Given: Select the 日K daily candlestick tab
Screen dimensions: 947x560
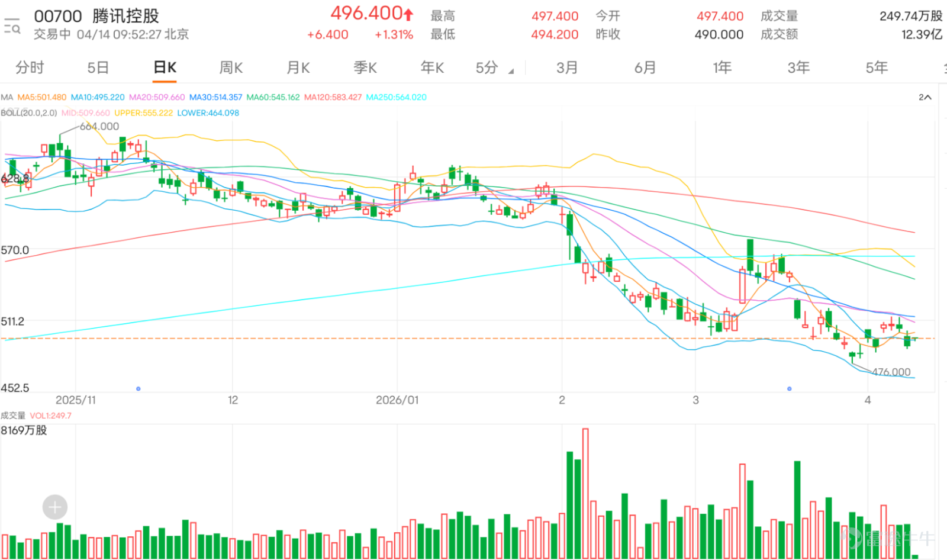Looking at the screenshot, I should (165, 67).
